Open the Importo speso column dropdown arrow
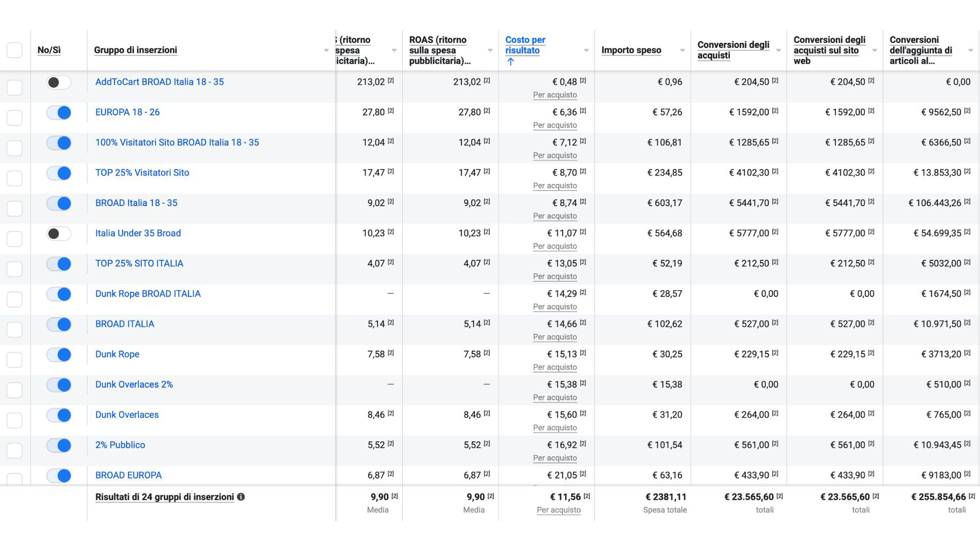This screenshot has width=980, height=551. [x=682, y=50]
